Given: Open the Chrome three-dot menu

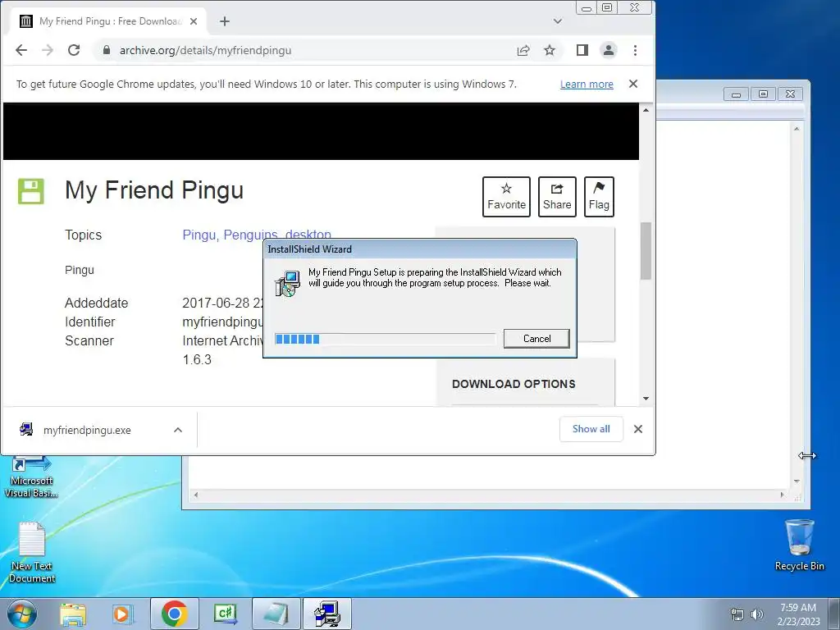Looking at the screenshot, I should tap(636, 50).
